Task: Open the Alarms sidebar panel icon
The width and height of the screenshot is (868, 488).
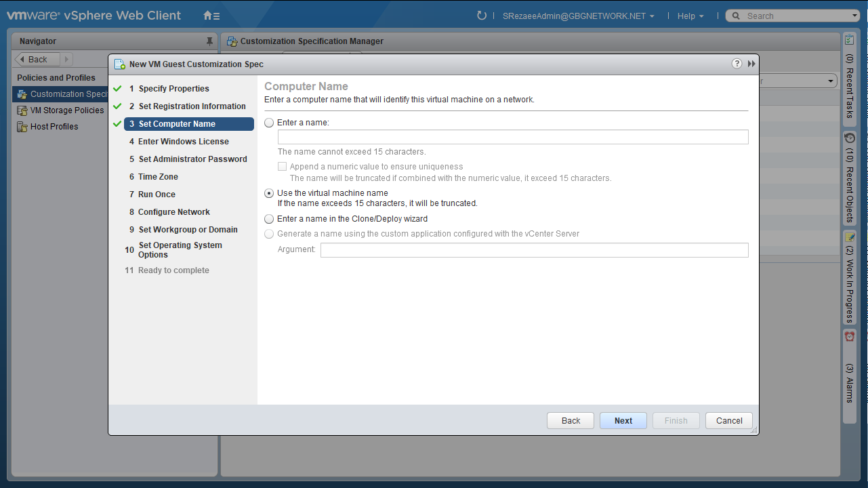Action: click(x=850, y=337)
